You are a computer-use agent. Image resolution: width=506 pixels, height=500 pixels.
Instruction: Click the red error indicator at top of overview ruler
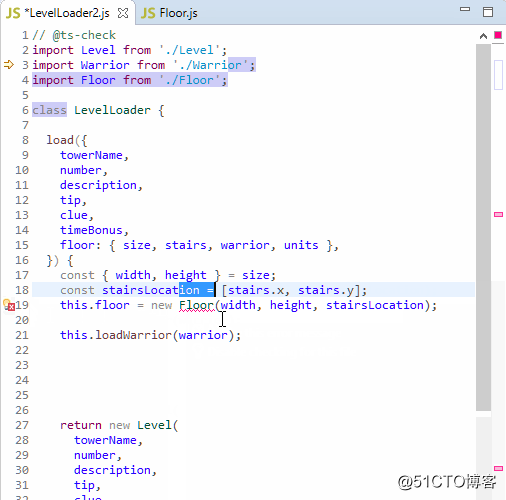[x=498, y=35]
